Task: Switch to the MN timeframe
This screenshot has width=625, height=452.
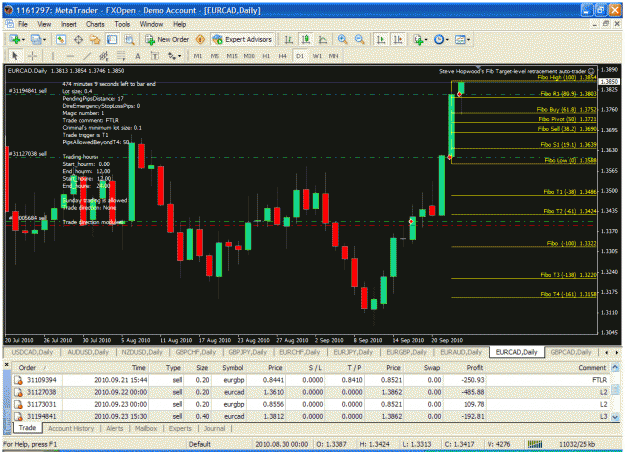Action: 334,56
